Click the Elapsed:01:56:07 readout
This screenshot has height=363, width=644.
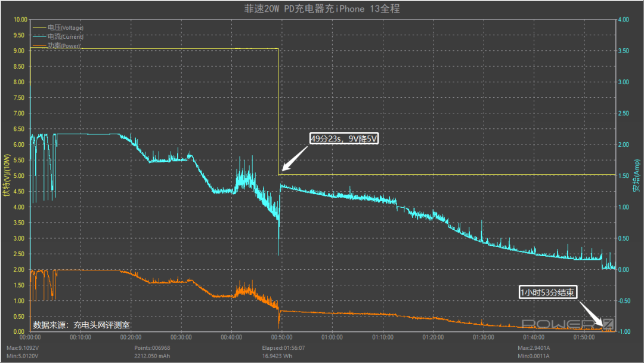pos(283,348)
